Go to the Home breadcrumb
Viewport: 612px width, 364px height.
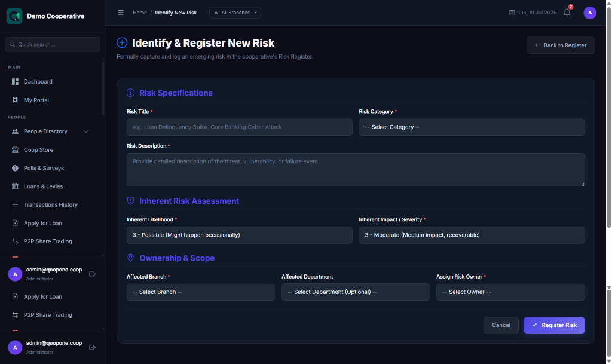(x=140, y=13)
